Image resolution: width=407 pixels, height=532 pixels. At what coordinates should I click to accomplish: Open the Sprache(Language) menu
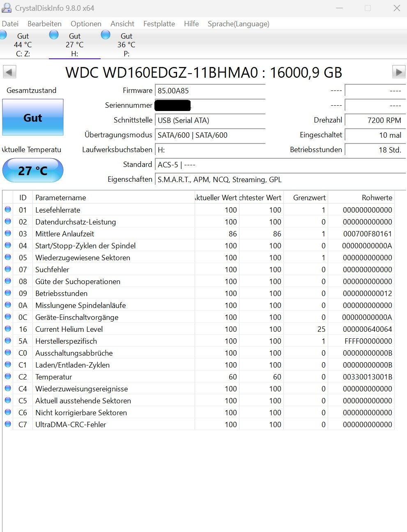[239, 24]
